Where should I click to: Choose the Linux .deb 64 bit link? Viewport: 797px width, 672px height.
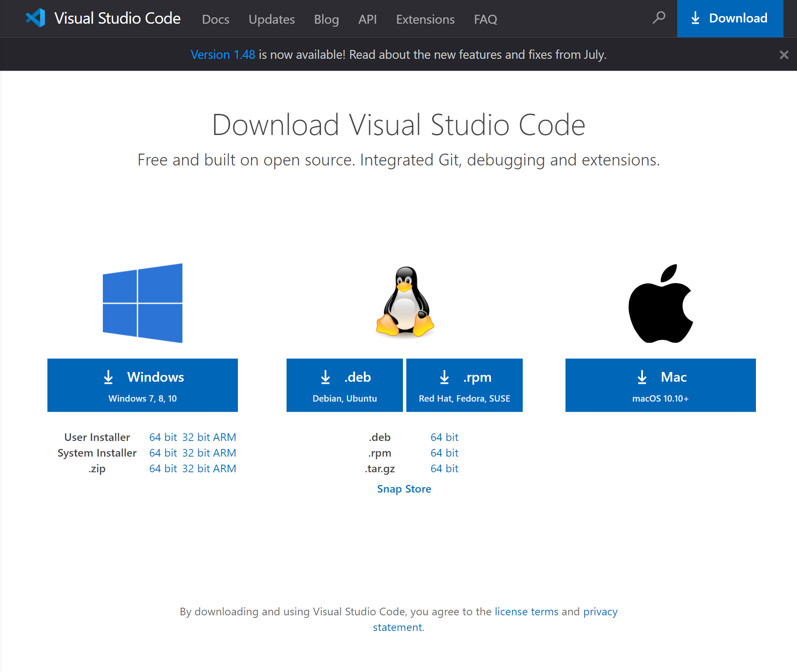coord(444,437)
